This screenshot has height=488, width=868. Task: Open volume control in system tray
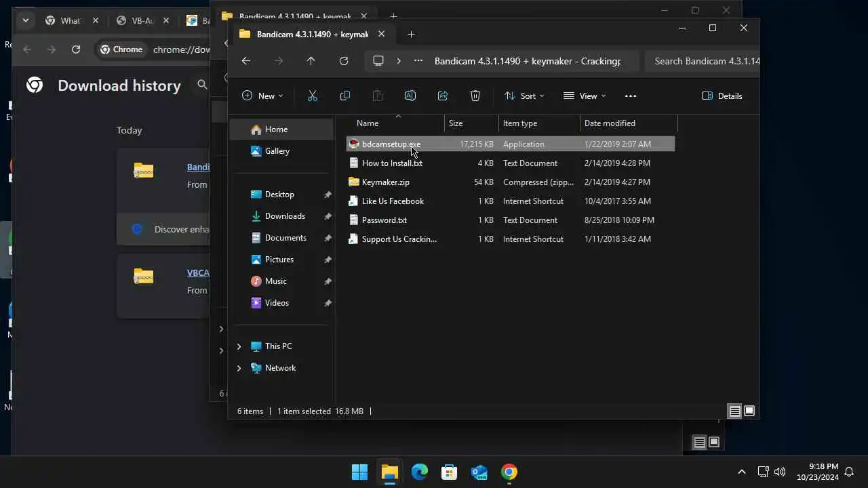(x=780, y=472)
